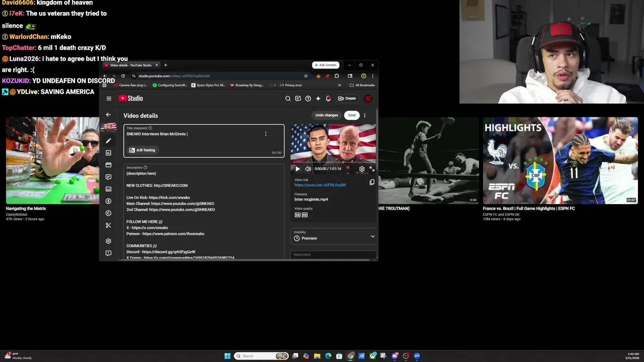Go back with the left-arrow above sidebar

tap(108, 115)
